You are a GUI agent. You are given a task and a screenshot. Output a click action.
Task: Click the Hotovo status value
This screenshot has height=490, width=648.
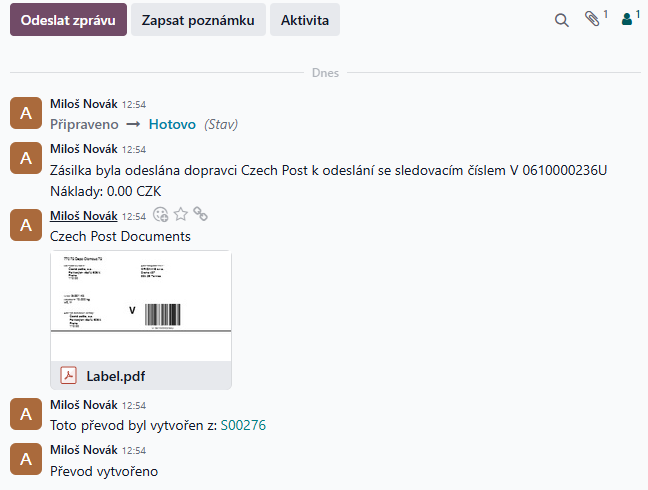tap(172, 125)
